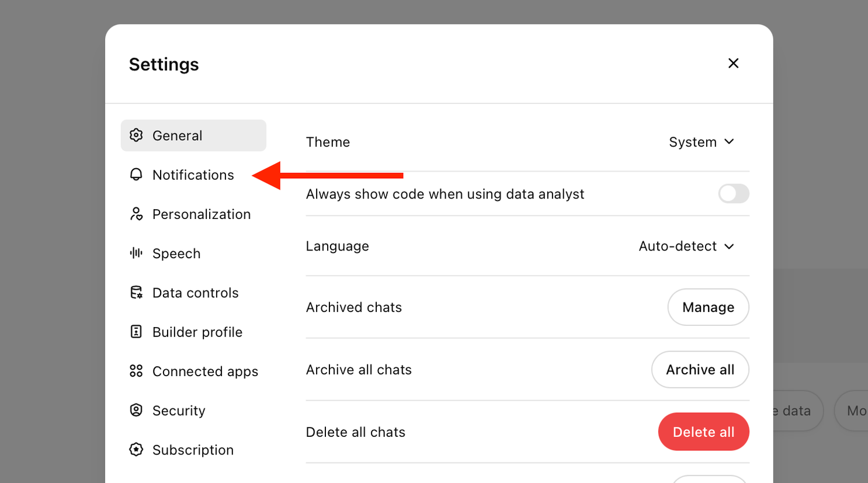Image resolution: width=868 pixels, height=483 pixels.
Task: Click Manage for archived chats
Action: pyautogui.click(x=708, y=307)
